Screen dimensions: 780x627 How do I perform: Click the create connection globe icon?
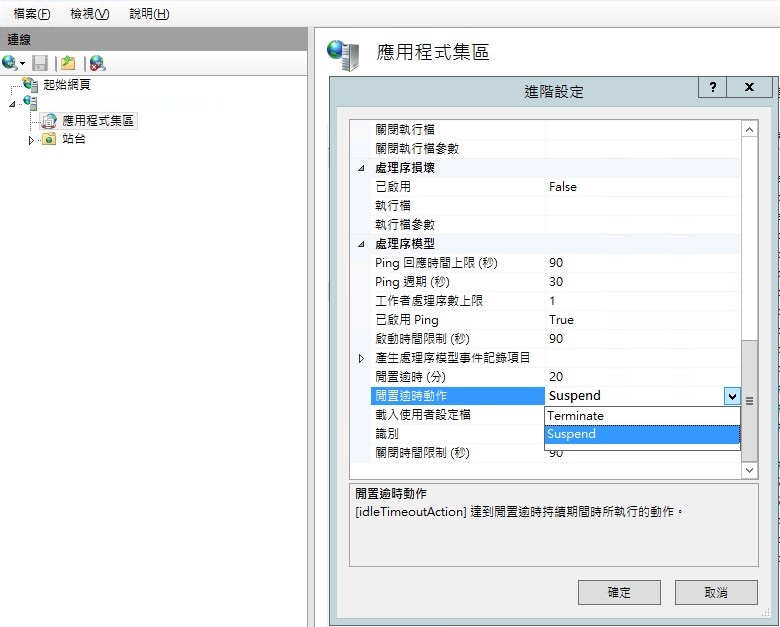pyautogui.click(x=9, y=63)
